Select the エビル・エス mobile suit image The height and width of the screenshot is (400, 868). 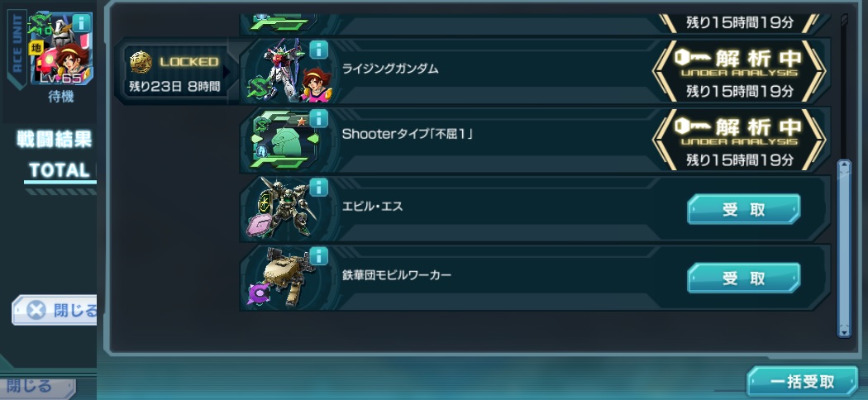284,207
